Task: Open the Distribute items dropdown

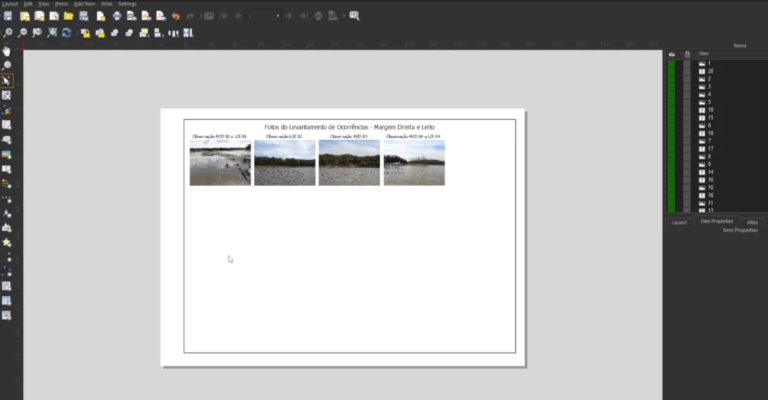Action: point(173,33)
